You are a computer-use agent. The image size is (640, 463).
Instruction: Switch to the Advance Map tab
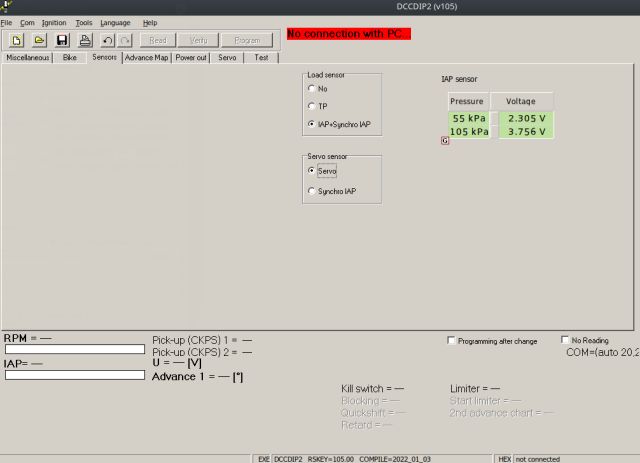pyautogui.click(x=147, y=58)
